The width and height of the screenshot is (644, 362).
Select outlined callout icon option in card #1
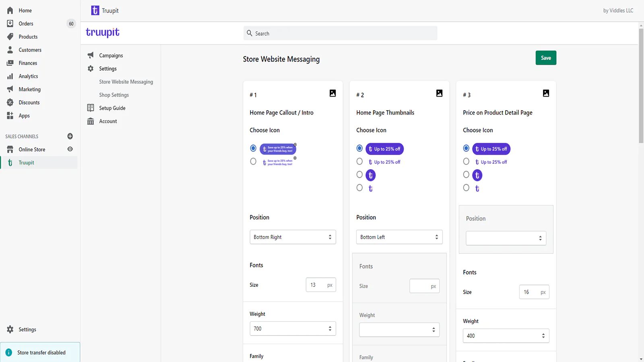253,161
